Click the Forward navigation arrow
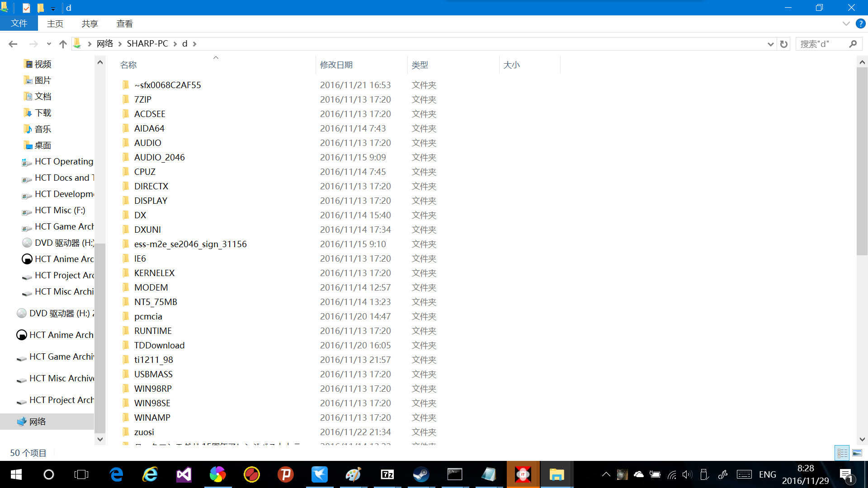 pyautogui.click(x=33, y=44)
